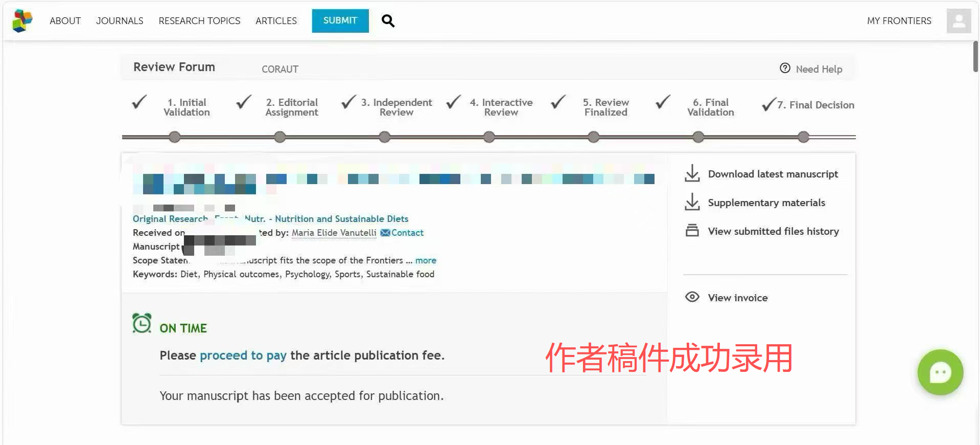
Task: Click View invoice link
Action: coord(737,298)
